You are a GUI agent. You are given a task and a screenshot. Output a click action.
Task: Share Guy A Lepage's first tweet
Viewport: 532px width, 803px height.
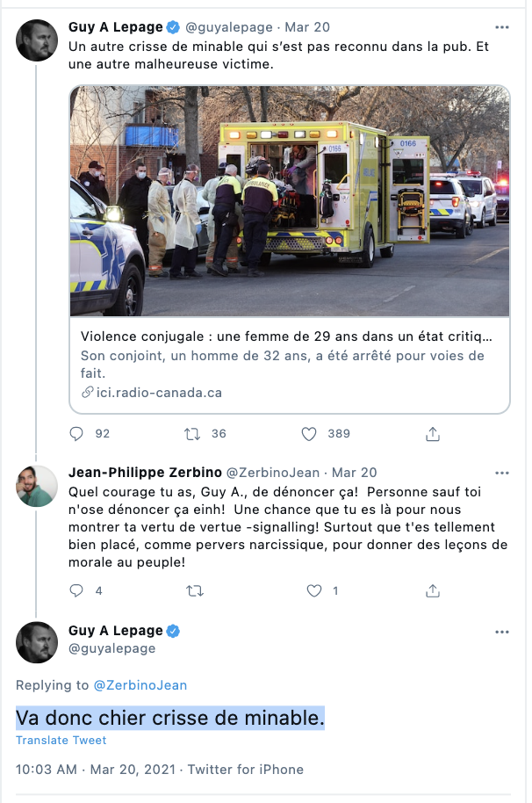433,434
